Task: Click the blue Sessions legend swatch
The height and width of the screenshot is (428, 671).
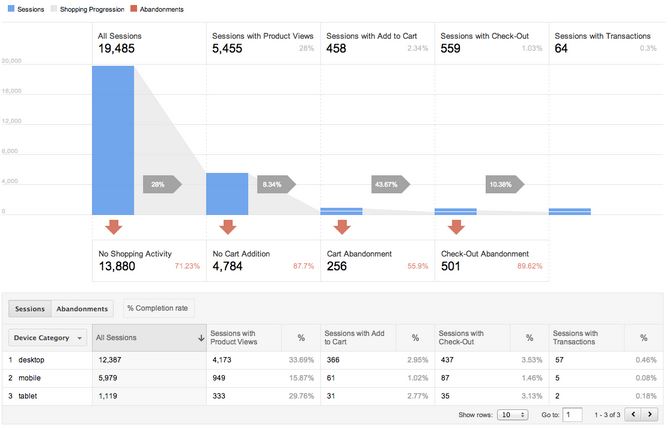Action: click(x=9, y=8)
